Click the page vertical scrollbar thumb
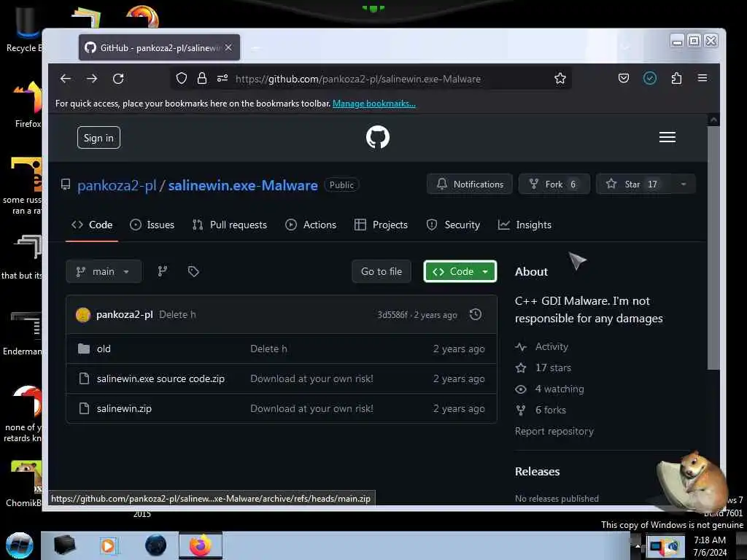Viewport: 747px width, 560px height. click(x=713, y=248)
